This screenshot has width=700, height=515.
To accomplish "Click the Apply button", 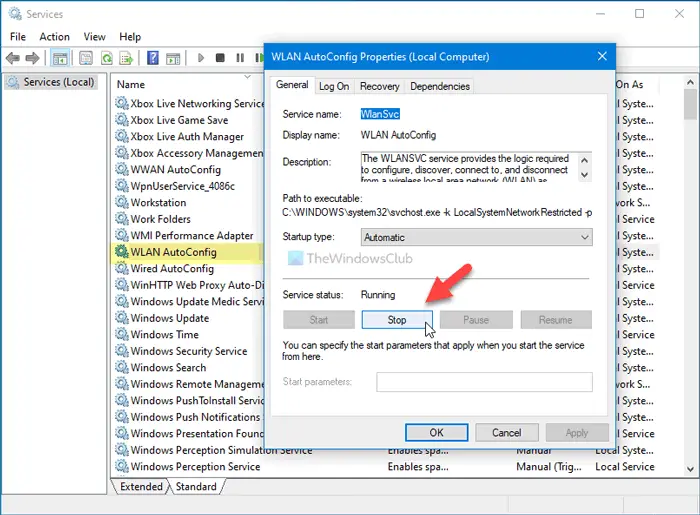I will (577, 432).
